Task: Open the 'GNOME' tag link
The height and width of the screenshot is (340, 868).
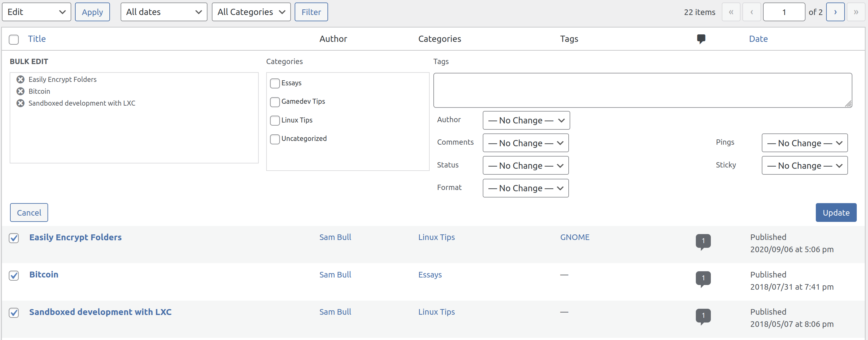Action: tap(575, 237)
